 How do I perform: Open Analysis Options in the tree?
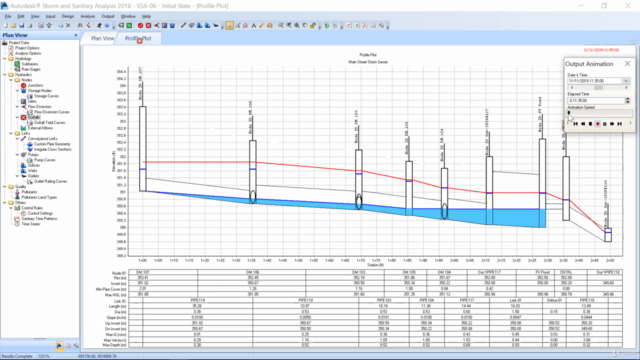[28, 53]
